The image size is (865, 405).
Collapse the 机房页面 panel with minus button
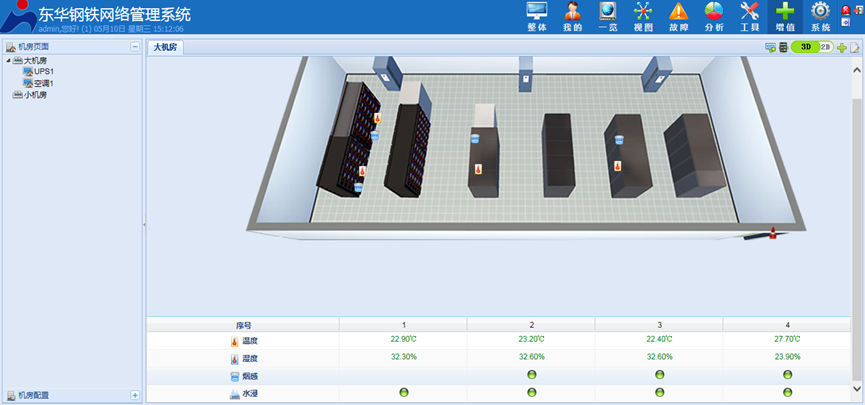pos(135,47)
